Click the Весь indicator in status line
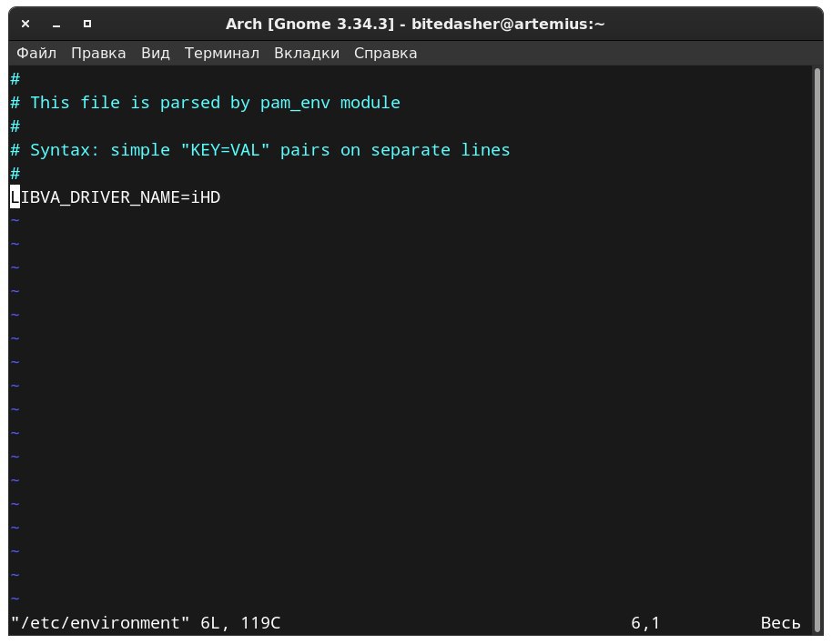This screenshot has width=832, height=644. click(780, 622)
